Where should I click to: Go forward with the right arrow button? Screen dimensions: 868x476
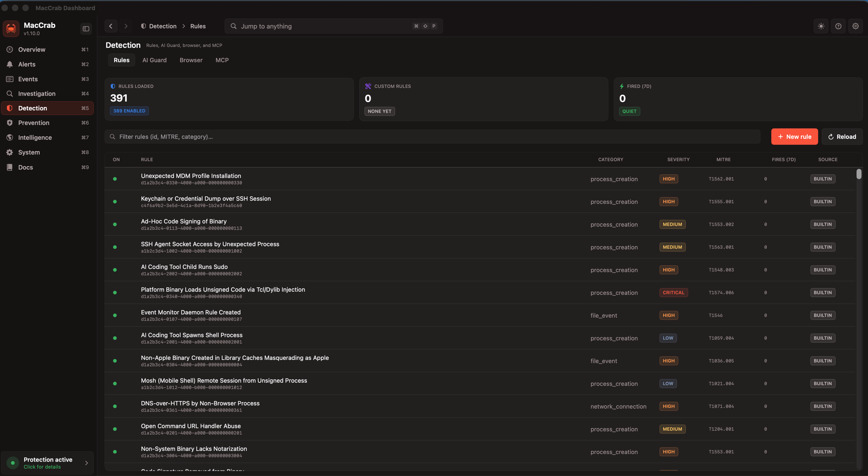[126, 26]
